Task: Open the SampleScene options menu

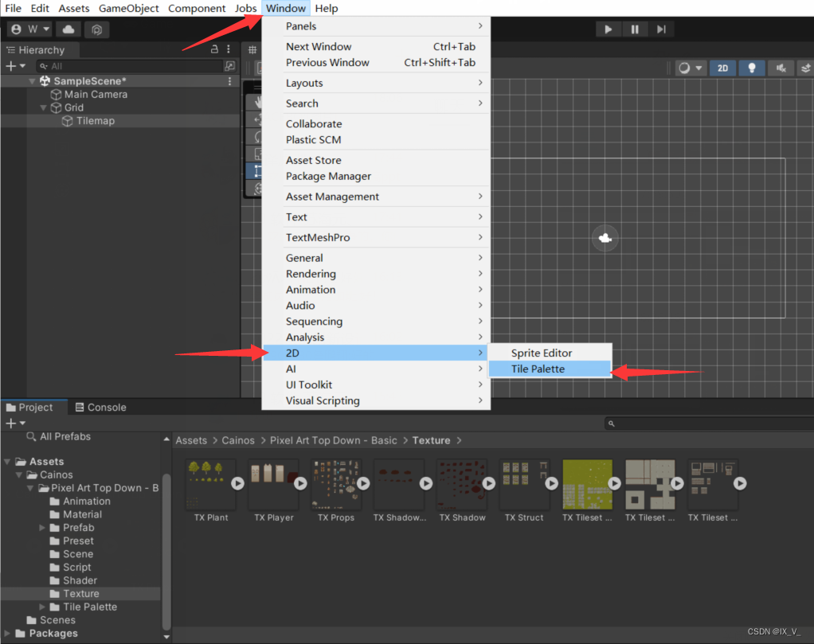Action: pos(229,81)
